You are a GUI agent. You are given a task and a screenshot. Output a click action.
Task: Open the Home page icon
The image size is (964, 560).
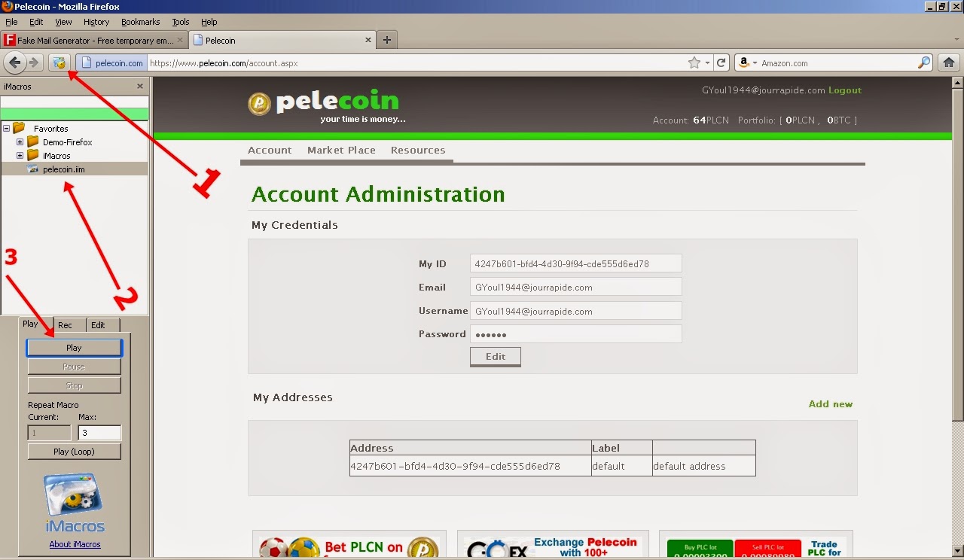pos(948,63)
